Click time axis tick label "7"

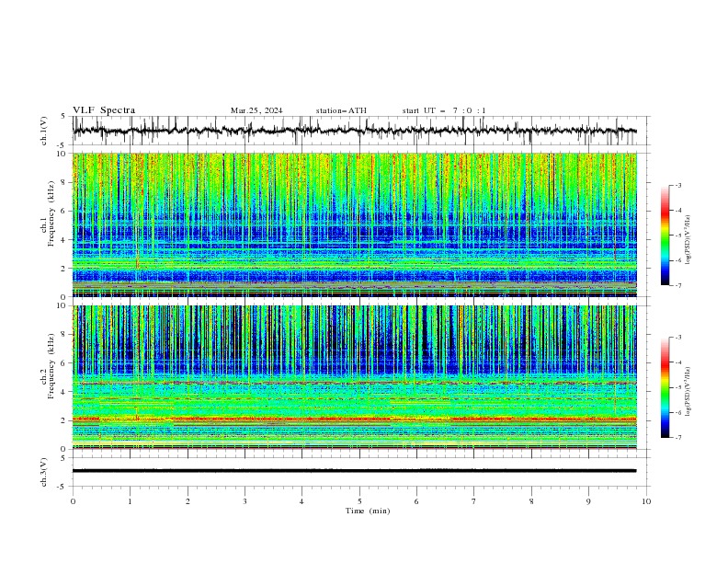[x=474, y=501]
